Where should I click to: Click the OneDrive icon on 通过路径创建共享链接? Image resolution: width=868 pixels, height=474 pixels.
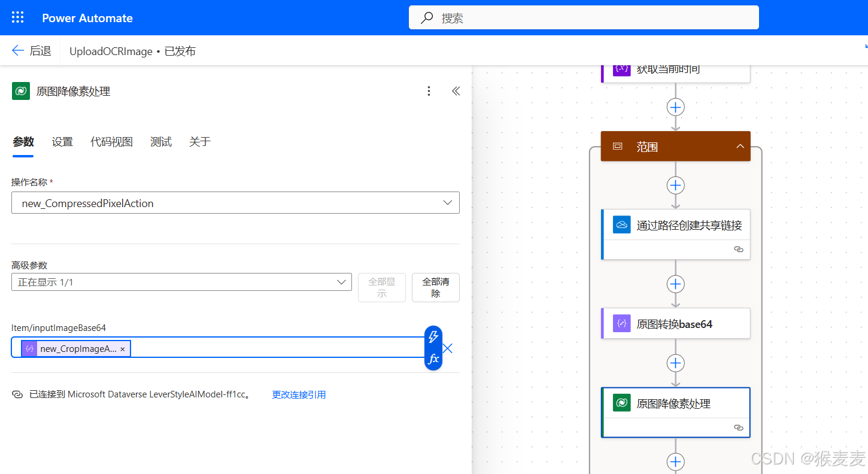(x=622, y=225)
